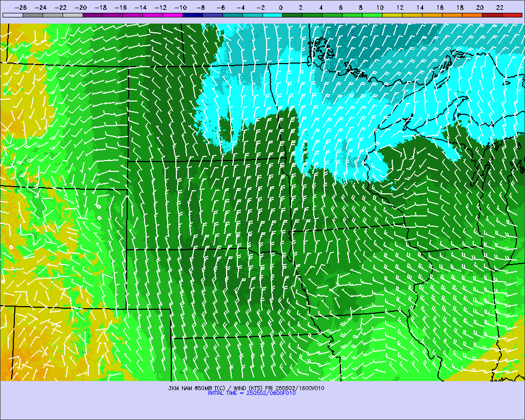Click the '-4' legend label
This screenshot has height=420, width=525.
tap(240, 8)
